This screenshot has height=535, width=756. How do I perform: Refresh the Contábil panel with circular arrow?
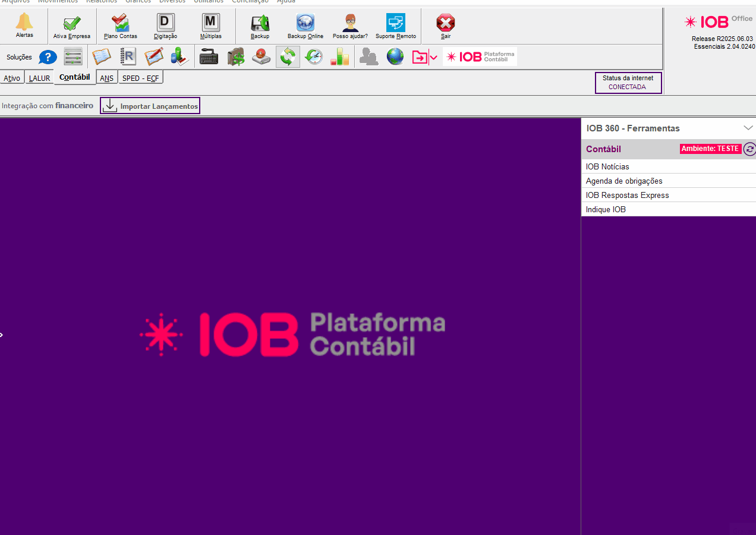click(x=749, y=149)
